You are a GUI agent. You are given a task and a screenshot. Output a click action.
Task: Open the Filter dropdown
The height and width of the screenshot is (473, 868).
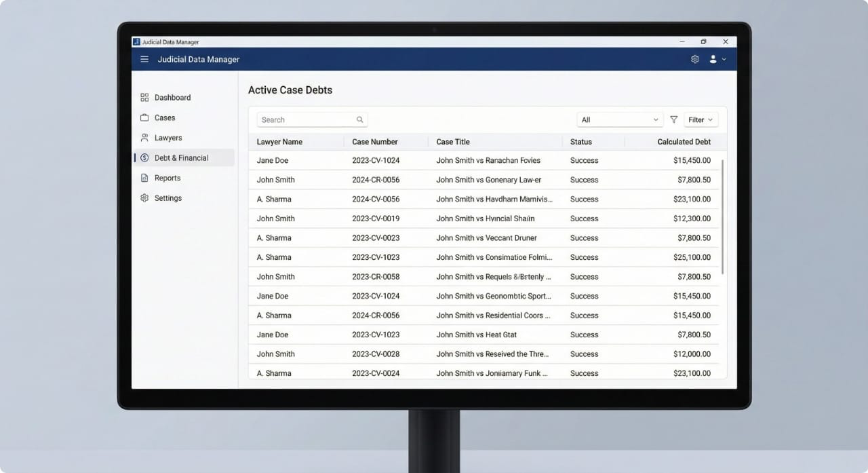pos(701,119)
